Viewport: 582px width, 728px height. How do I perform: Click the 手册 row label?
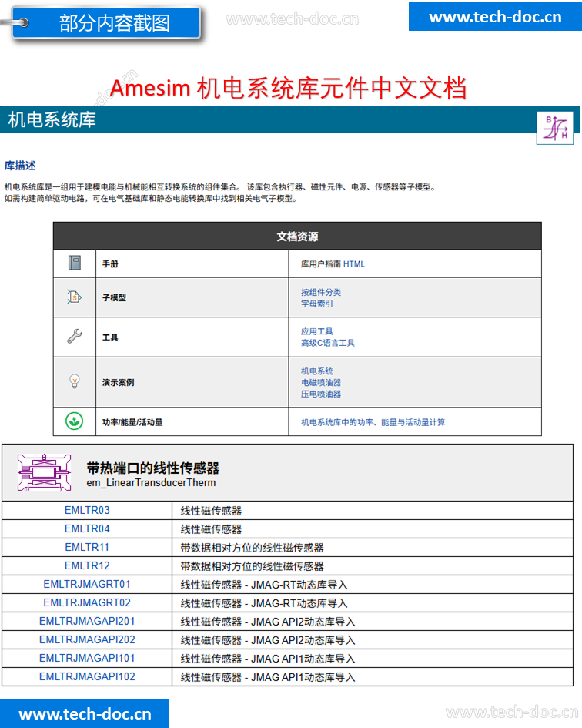pos(110,264)
